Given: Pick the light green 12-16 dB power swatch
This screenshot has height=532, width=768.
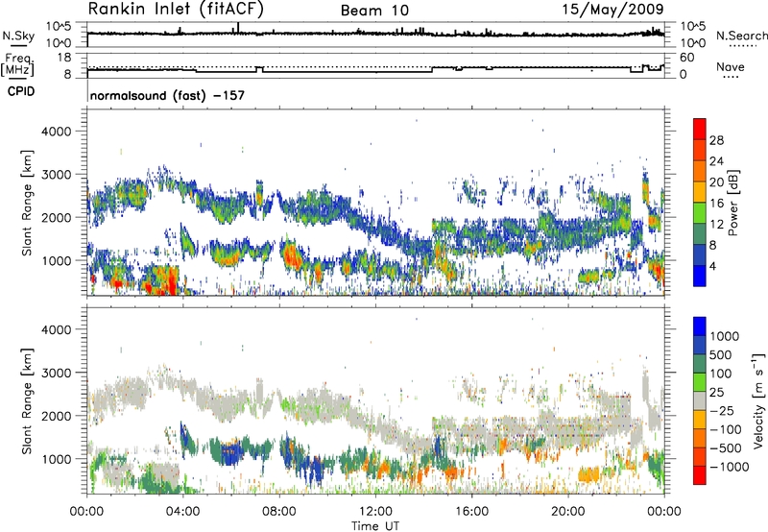Looking at the screenshot, I should click(700, 213).
